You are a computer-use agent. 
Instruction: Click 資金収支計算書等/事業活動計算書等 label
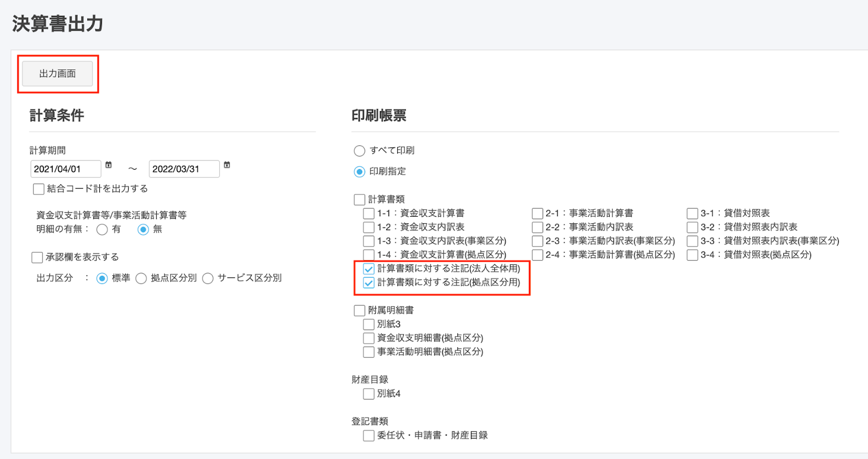click(111, 215)
